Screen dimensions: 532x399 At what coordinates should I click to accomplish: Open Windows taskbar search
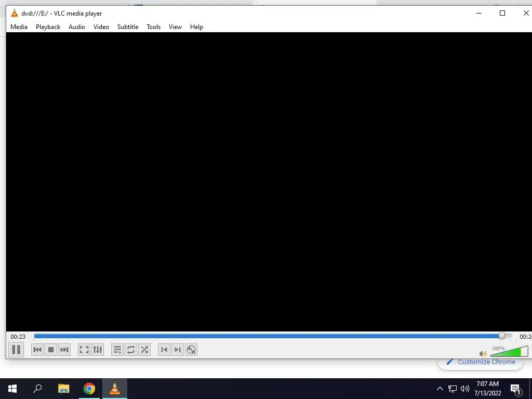(x=37, y=389)
